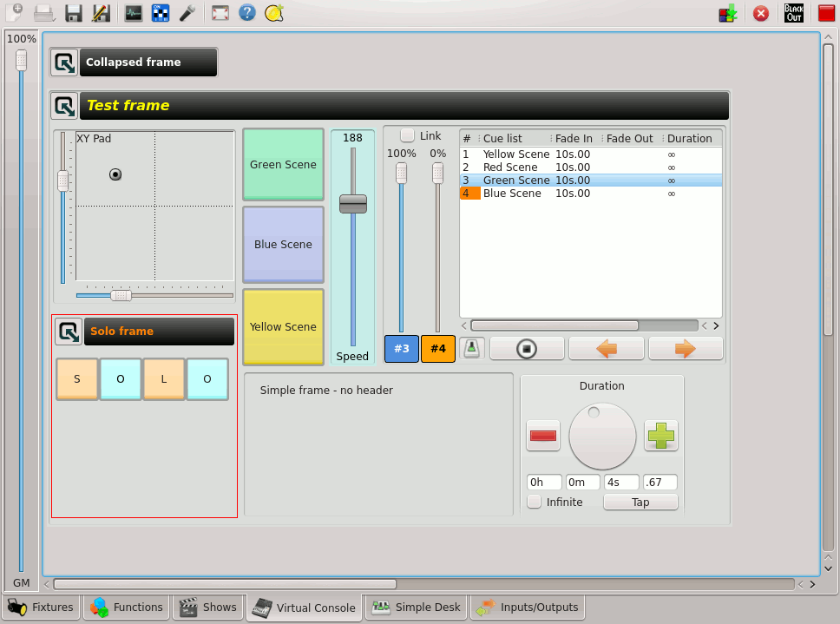Click the blue #3 step label
The width and height of the screenshot is (840, 624).
pyautogui.click(x=402, y=349)
